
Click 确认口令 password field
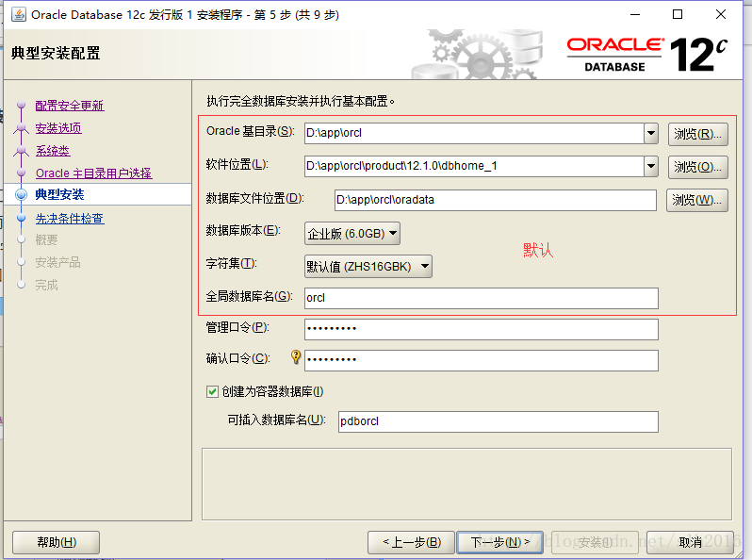(481, 360)
